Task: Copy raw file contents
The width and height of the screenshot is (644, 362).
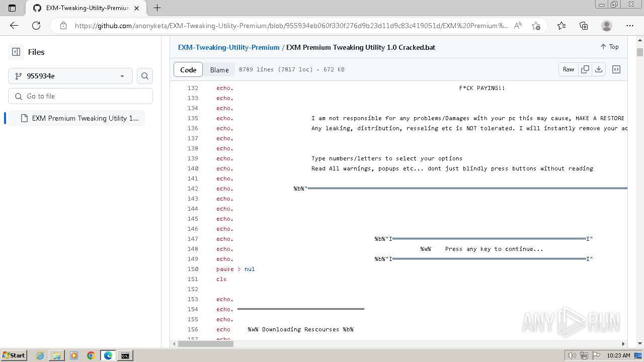Action: click(585, 69)
